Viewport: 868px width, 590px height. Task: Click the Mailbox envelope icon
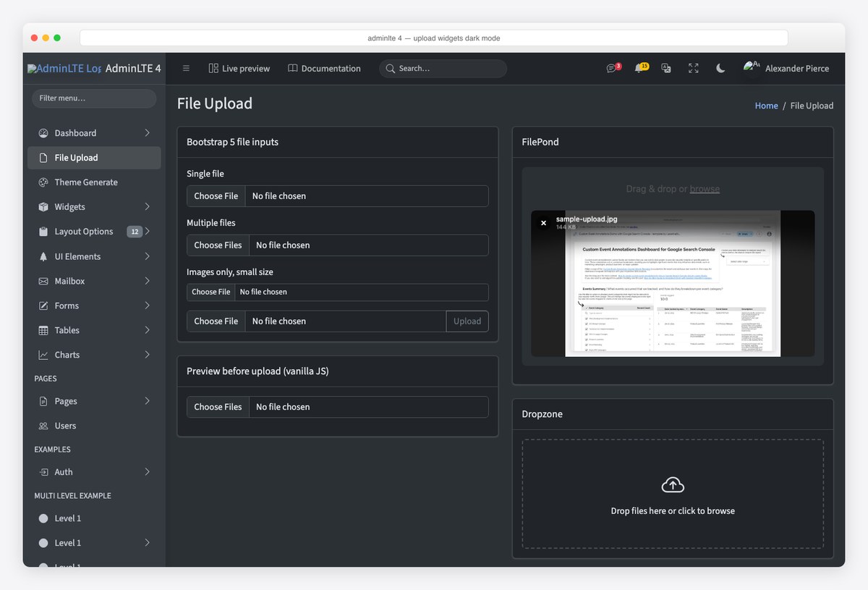[x=43, y=281]
